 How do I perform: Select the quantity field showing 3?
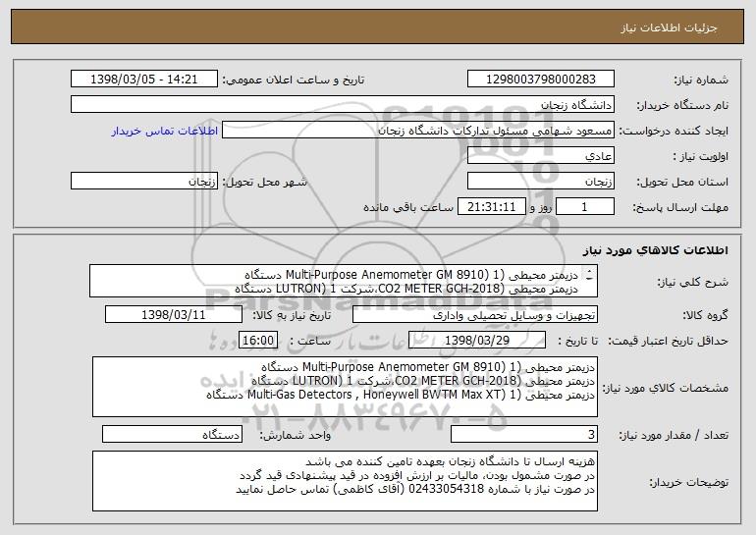[524, 434]
